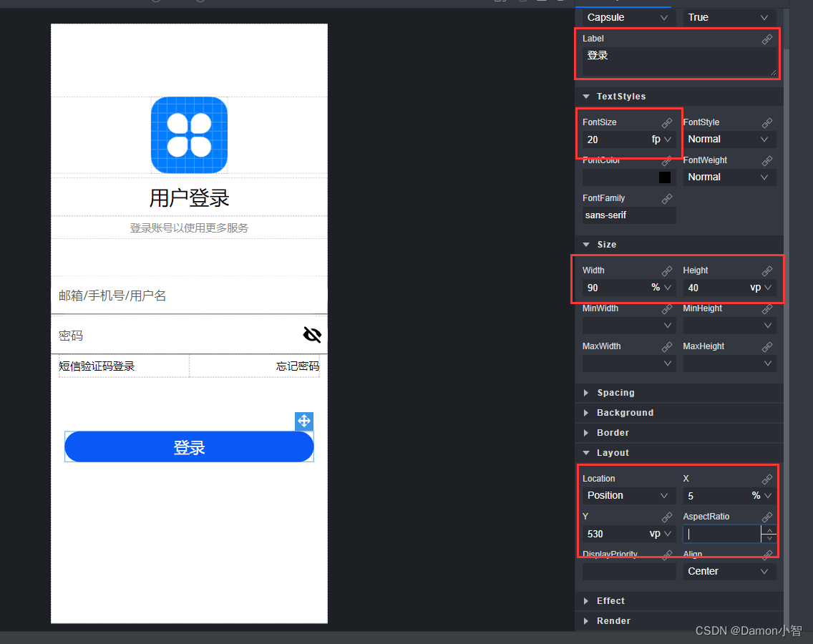Click the link icon beside MaxHeight
Viewport: 813px width, 644px height.
point(767,347)
